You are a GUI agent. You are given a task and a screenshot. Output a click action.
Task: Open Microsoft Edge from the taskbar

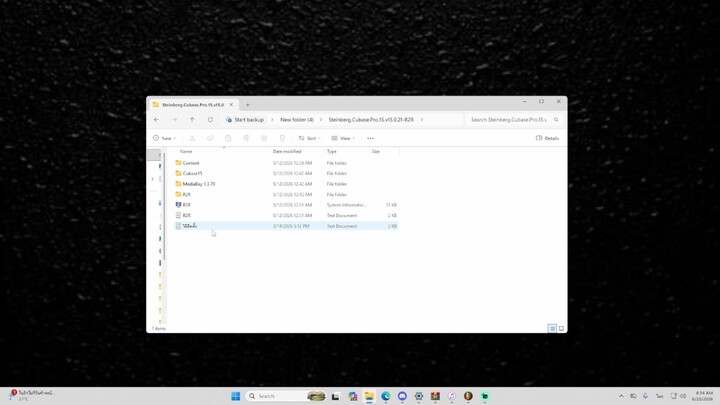pos(386,396)
